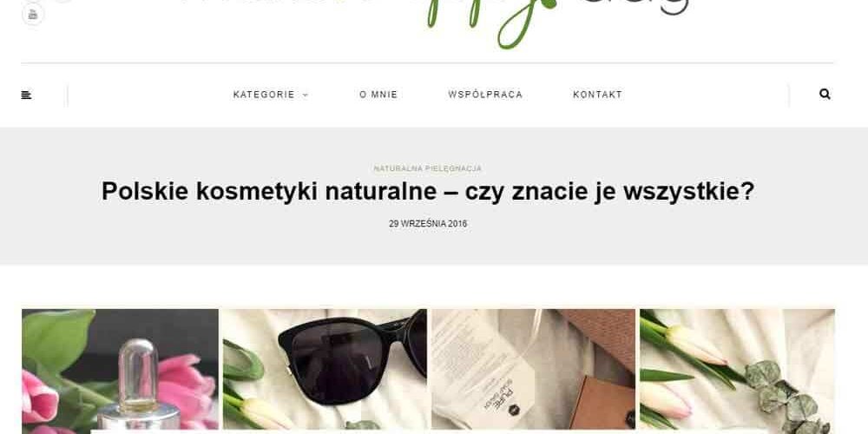Open the WSPÓŁPRACA menu item
868x434 pixels.
click(x=485, y=95)
